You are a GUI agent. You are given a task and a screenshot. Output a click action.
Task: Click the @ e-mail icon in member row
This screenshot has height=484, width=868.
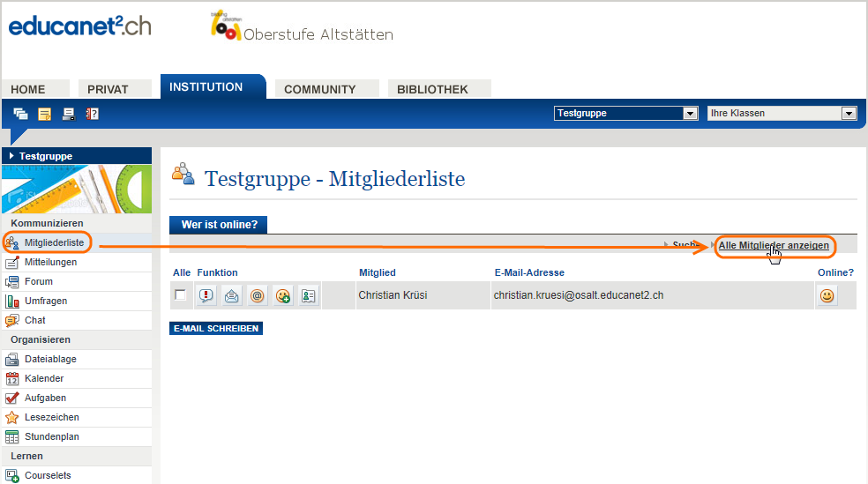[257, 296]
